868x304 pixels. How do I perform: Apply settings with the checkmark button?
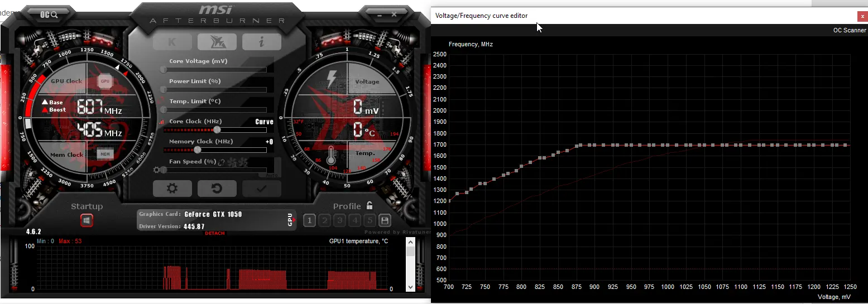point(262,189)
